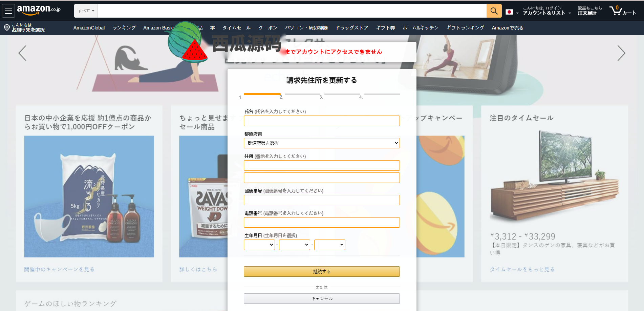Open クーポン nav item
The width and height of the screenshot is (644, 311).
268,28
